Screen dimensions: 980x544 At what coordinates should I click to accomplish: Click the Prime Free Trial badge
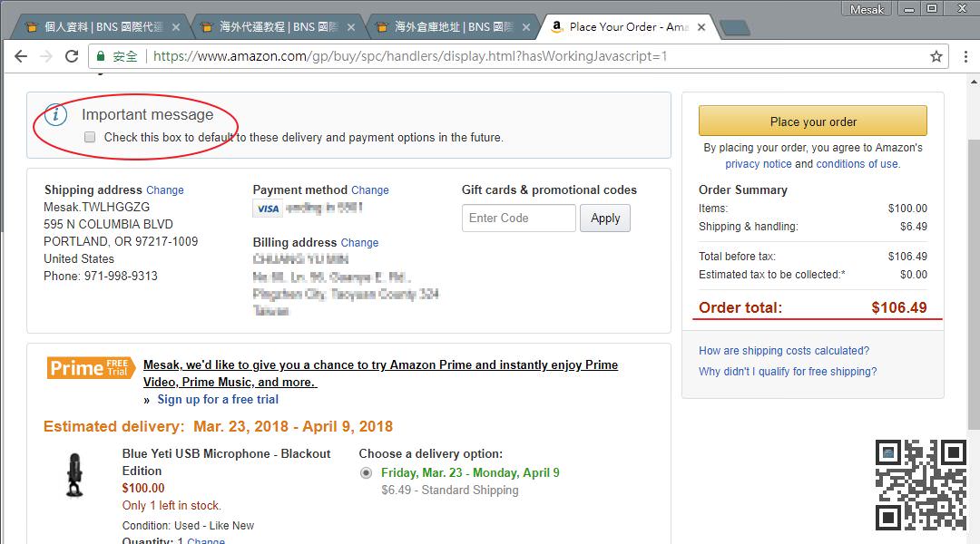[x=91, y=367]
